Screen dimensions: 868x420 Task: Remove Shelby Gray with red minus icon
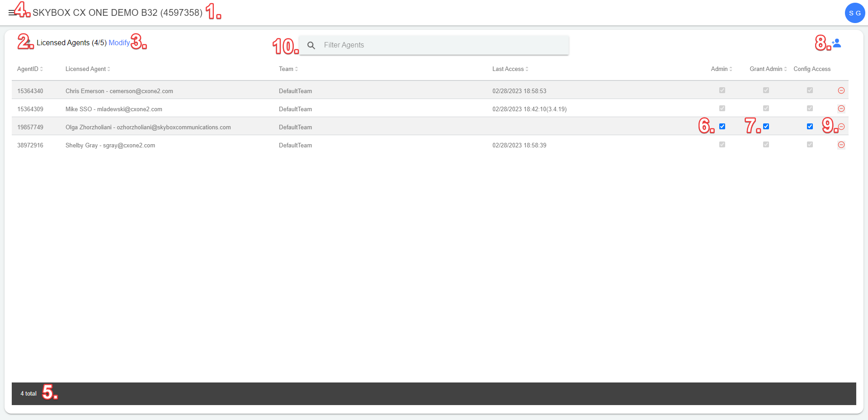[x=841, y=145]
